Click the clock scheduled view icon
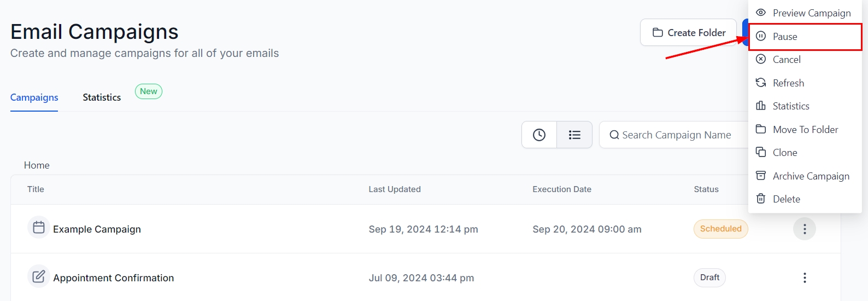The height and width of the screenshot is (301, 868). click(539, 135)
